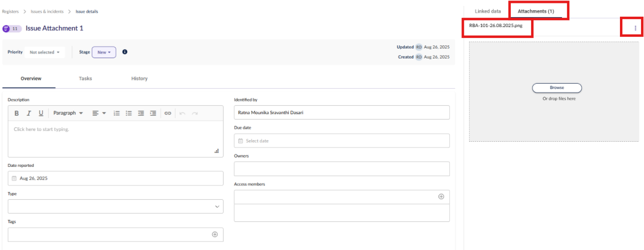Expand the Paragraph style dropdown
The image size is (644, 250).
[x=68, y=113]
